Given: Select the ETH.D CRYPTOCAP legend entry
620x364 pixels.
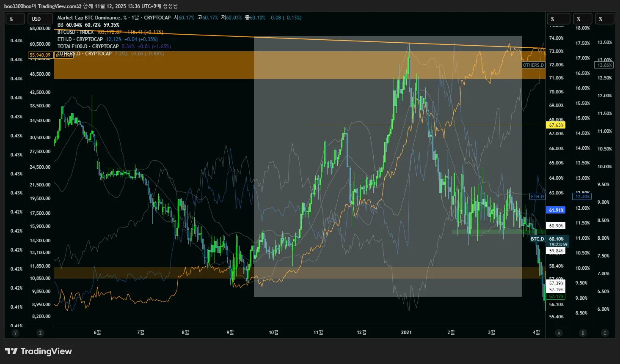Looking at the screenshot, I should (x=80, y=39).
